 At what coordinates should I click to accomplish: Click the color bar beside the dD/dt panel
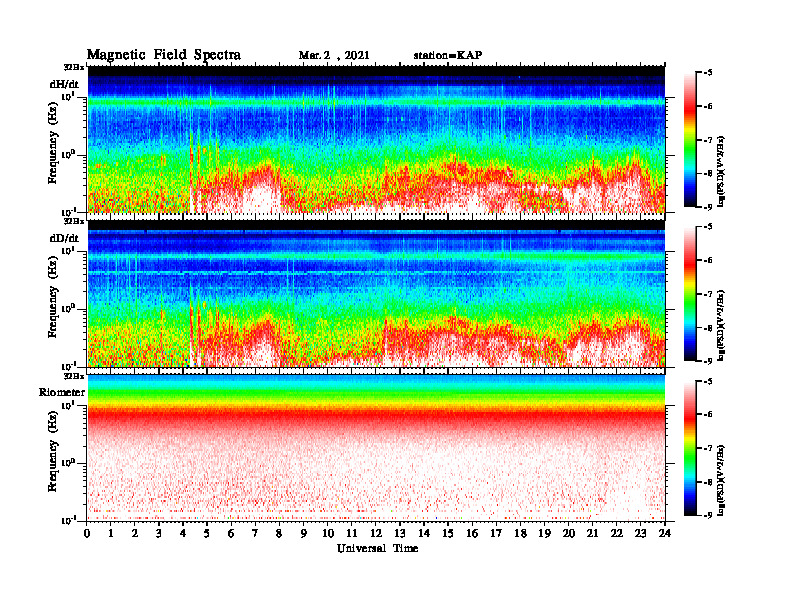690,294
